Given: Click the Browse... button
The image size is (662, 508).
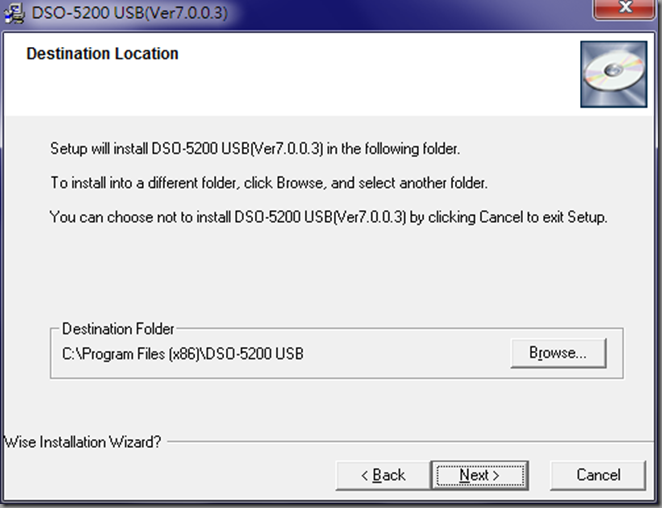Looking at the screenshot, I should 558,353.
